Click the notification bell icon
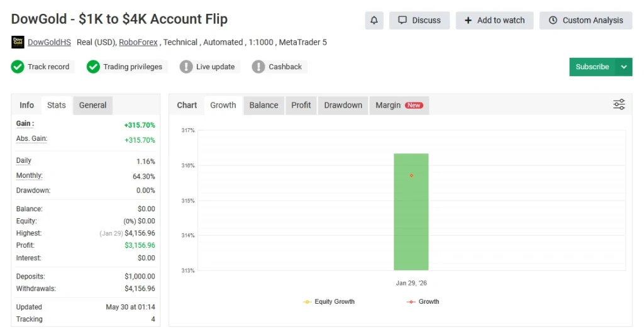This screenshot has width=644, height=332. (374, 20)
